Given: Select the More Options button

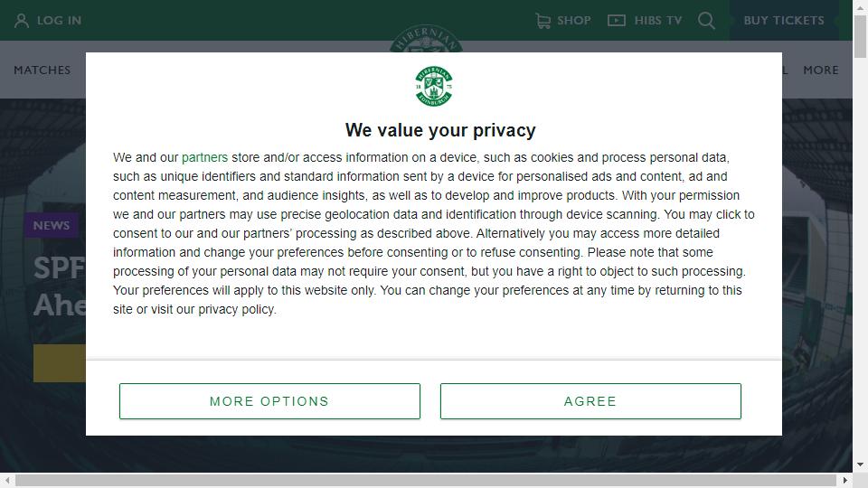Looking at the screenshot, I should [x=269, y=401].
